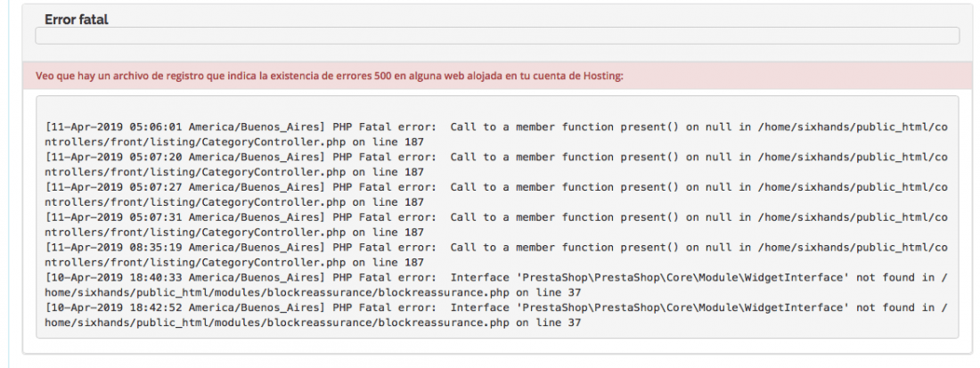Screen dimensions: 980x368
Task: Select the red errores 500 warning banner
Action: pyautogui.click(x=497, y=77)
